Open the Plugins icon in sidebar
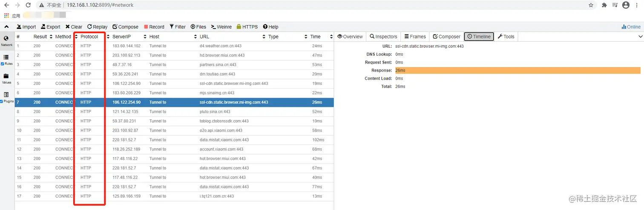The height and width of the screenshot is (210, 644). click(x=6, y=95)
